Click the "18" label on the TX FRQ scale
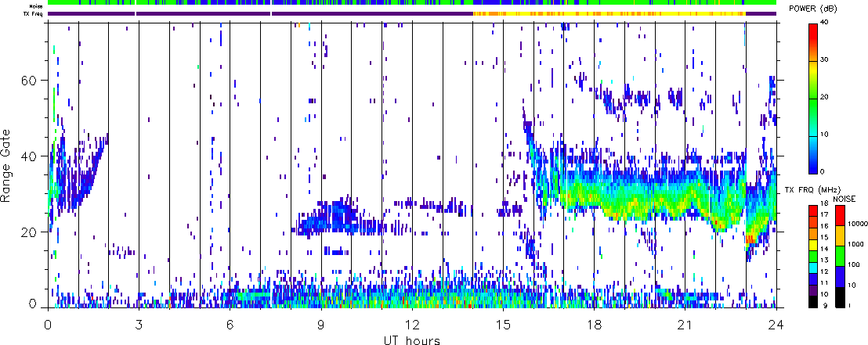Screen dimensions: 868x345 coord(824,203)
